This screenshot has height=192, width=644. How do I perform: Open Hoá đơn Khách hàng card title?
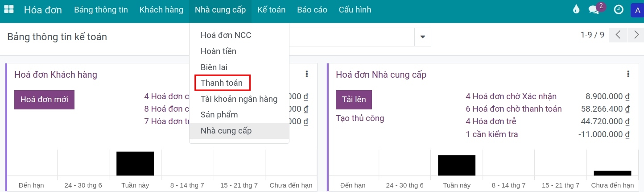tap(56, 75)
